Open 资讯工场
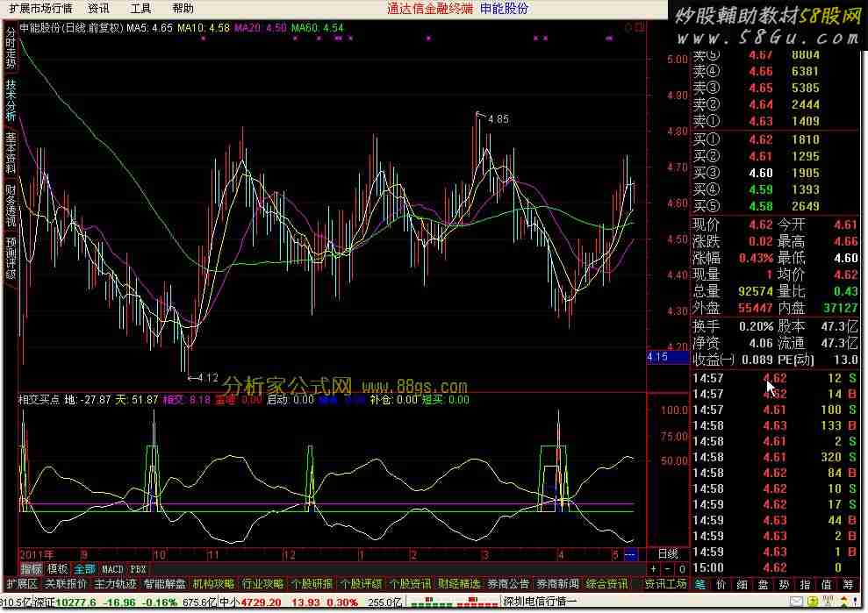868x613 pixels. click(x=666, y=584)
